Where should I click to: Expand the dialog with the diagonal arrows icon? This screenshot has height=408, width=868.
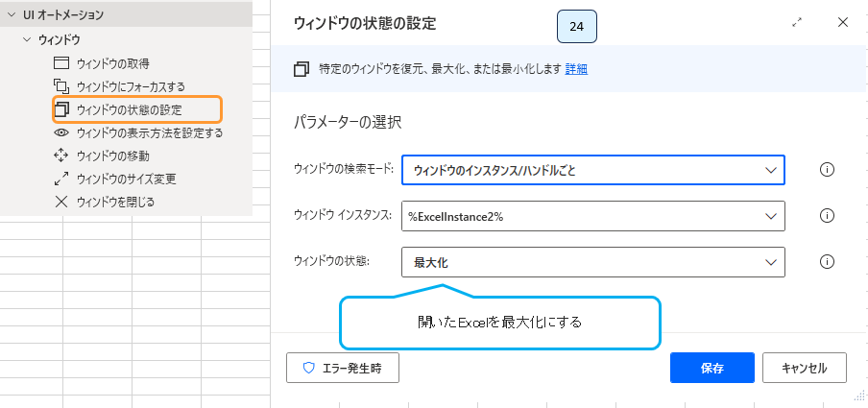(x=797, y=22)
